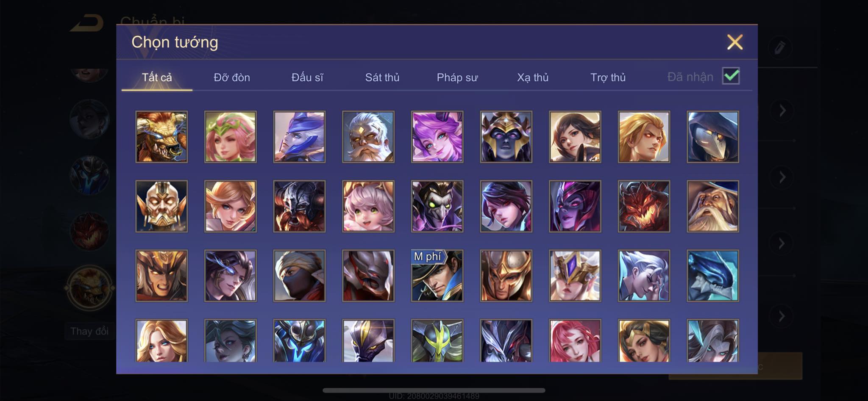Filter heroes by Xạ thủ tab
The height and width of the screenshot is (401, 868).
533,77
